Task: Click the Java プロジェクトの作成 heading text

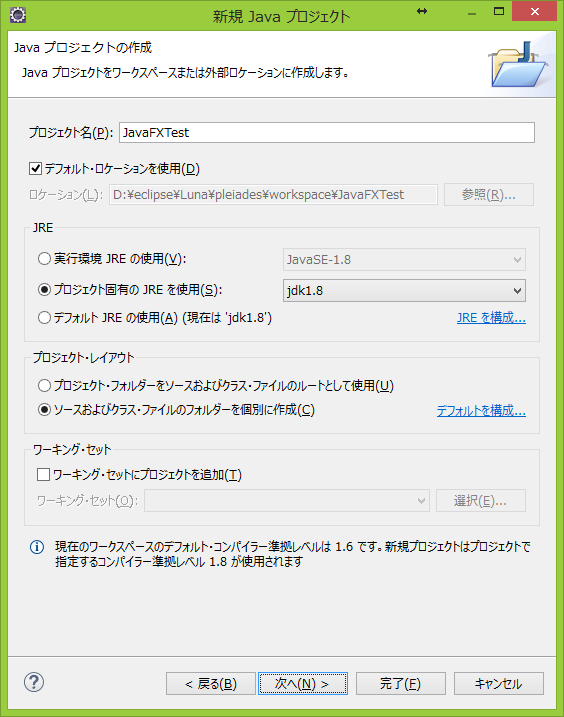Action: click(83, 48)
